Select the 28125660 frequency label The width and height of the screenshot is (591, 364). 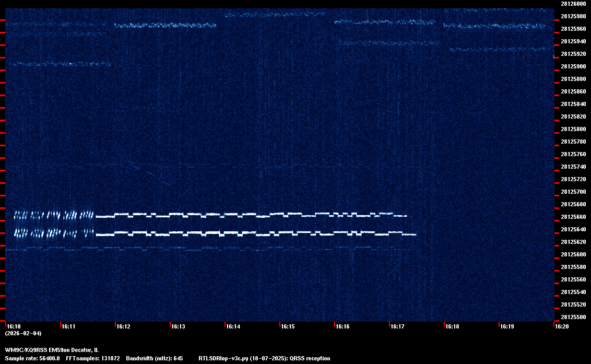573,217
